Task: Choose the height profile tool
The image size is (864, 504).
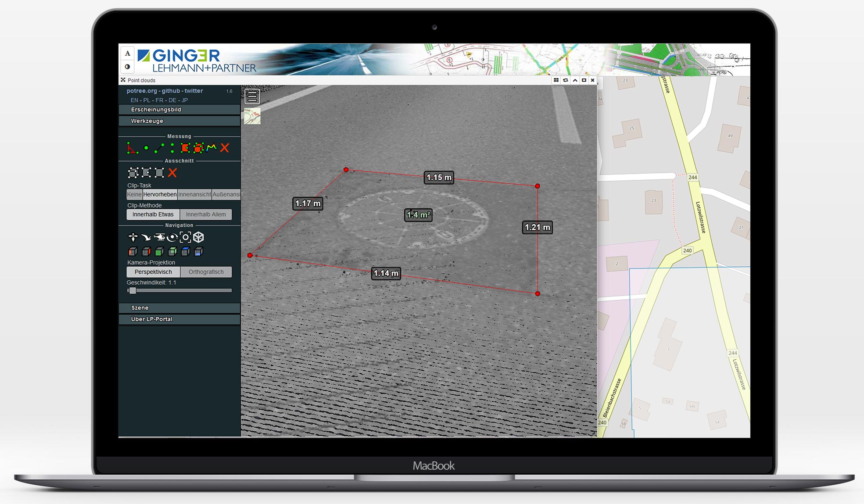Action: coord(212,148)
